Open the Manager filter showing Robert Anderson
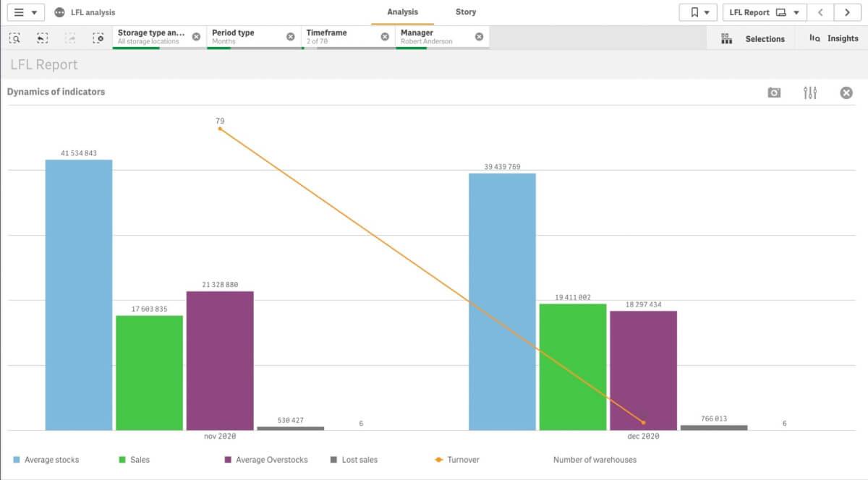This screenshot has height=480, width=868. 427,36
